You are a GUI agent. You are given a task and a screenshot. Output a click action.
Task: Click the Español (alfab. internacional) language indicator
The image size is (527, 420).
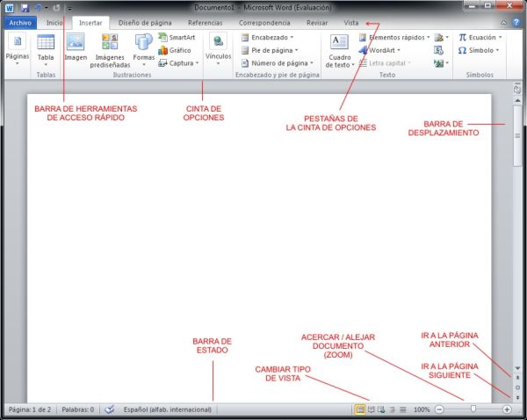168,409
